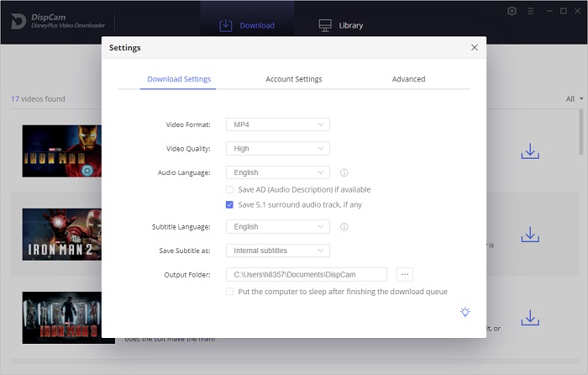Click the lightbulb icon in Settings dialog
This screenshot has height=375, width=588.
(x=465, y=312)
